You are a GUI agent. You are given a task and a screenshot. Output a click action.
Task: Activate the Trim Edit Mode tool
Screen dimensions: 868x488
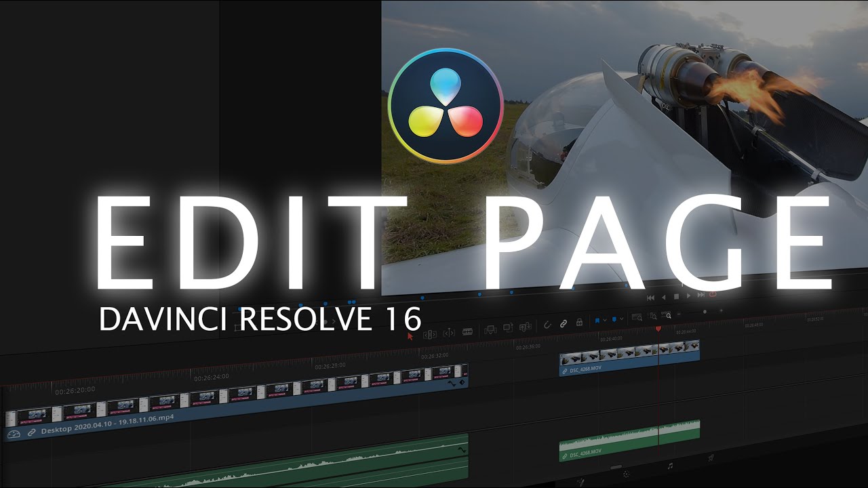(x=430, y=335)
